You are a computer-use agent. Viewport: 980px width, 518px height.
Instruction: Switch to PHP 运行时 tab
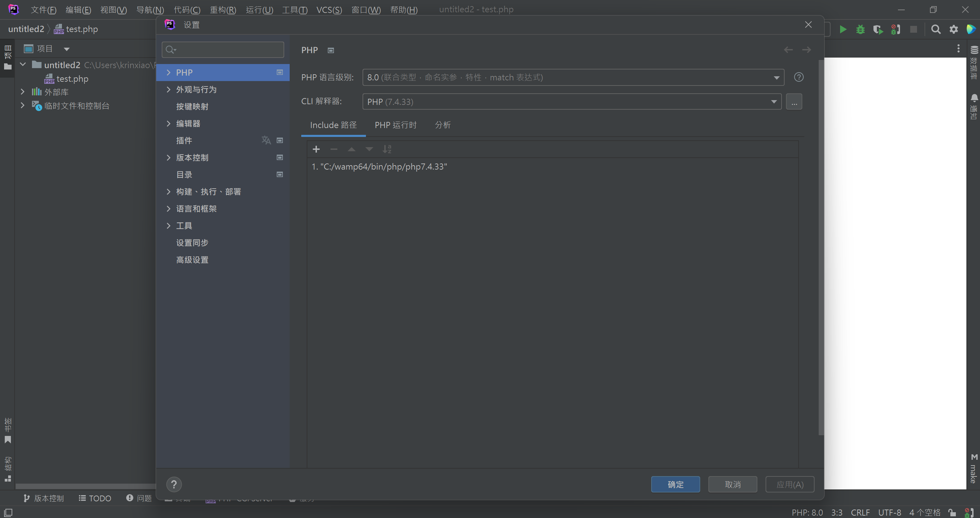(396, 125)
